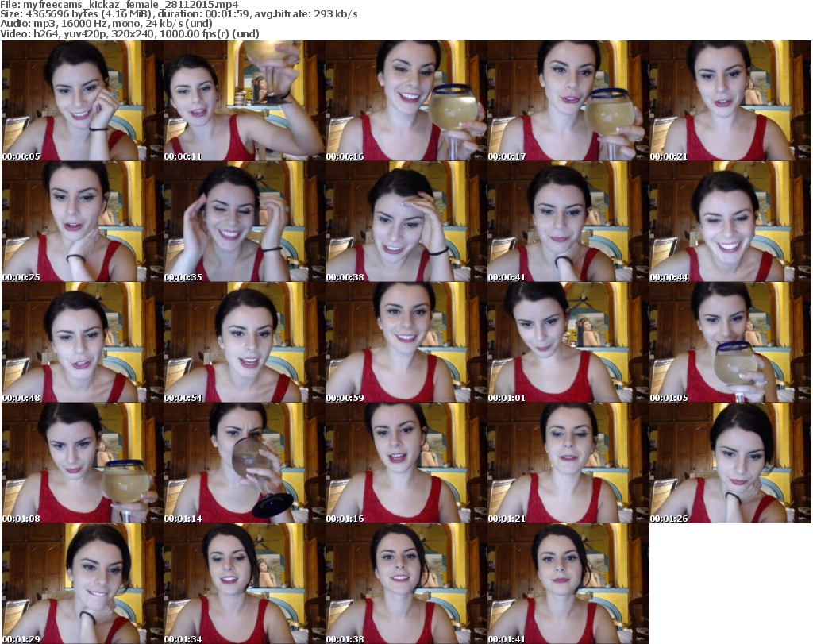Viewport: 813px width, 644px height.
Task: Pick the still labeled 00:01:14
Action: (x=245, y=463)
